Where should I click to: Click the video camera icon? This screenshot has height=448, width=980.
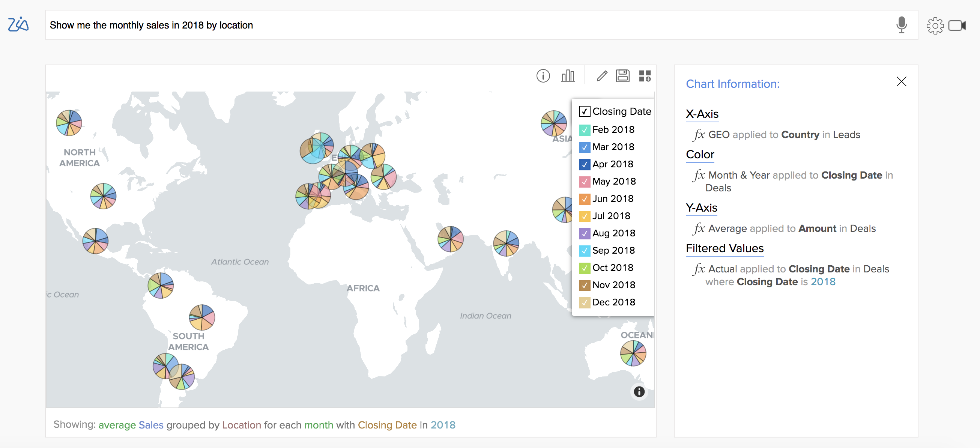(x=957, y=26)
